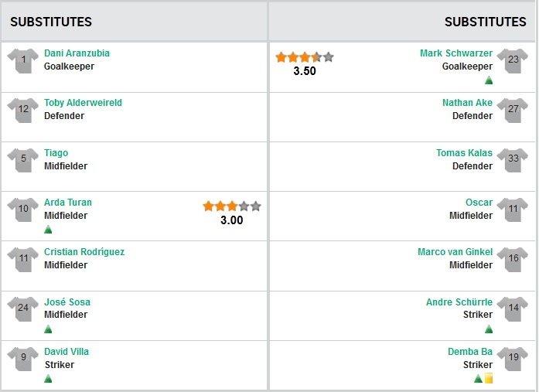Open the Tomas Kalas player link
Image resolution: width=539 pixels, height=392 pixels.
[464, 153]
